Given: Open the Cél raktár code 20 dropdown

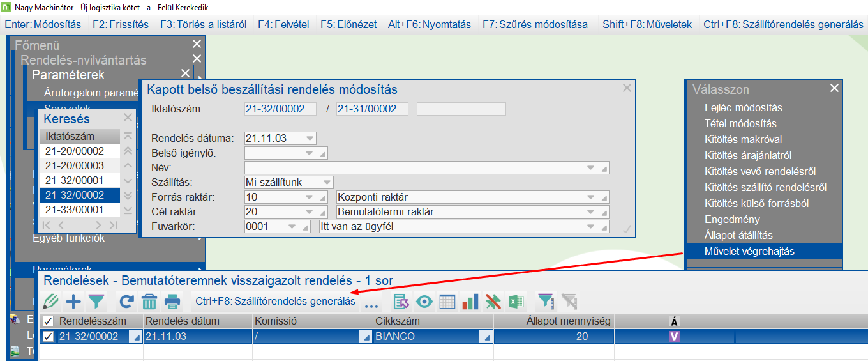Looking at the screenshot, I should coord(310,211).
